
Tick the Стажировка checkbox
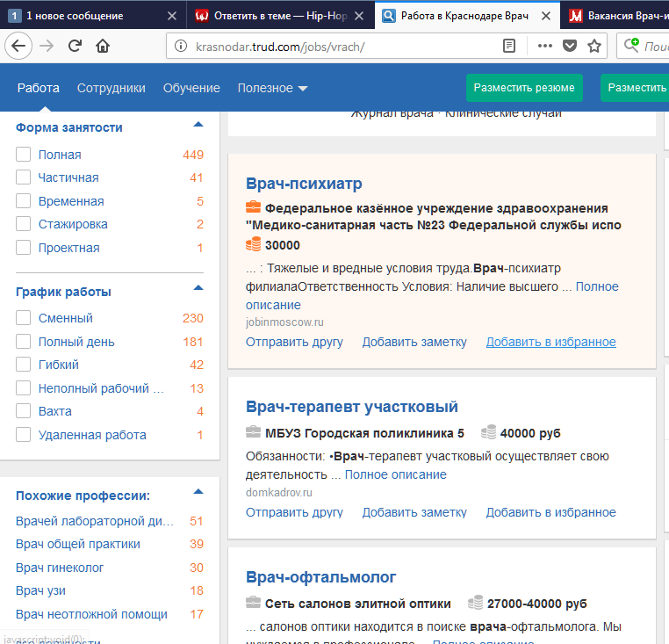coord(23,223)
